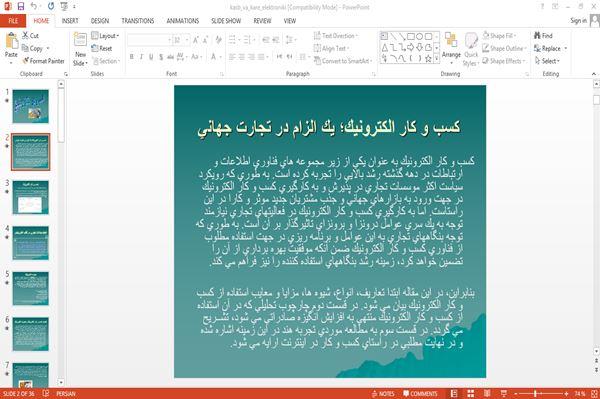The width and height of the screenshot is (600, 399).
Task: Click PERSIAN language indicator
Action: point(66,394)
